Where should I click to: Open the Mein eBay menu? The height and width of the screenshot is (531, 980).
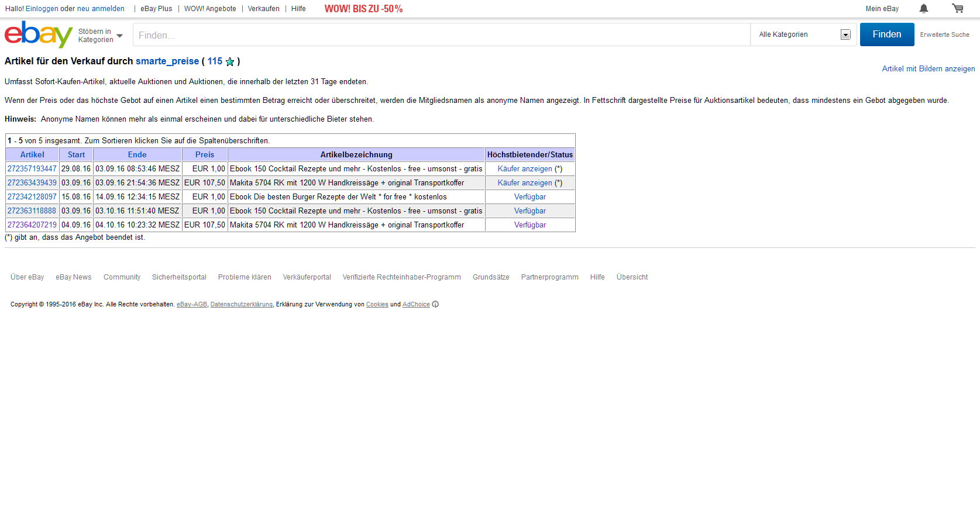pyautogui.click(x=882, y=9)
